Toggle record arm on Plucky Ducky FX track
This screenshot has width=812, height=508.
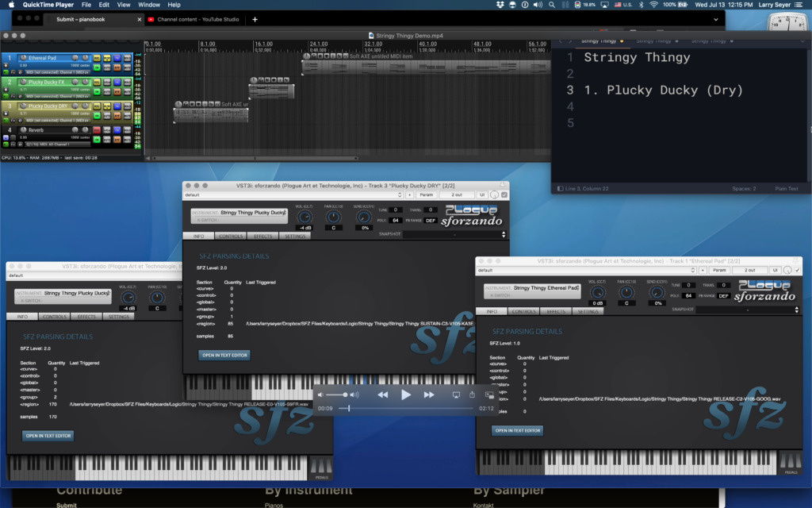tap(97, 83)
